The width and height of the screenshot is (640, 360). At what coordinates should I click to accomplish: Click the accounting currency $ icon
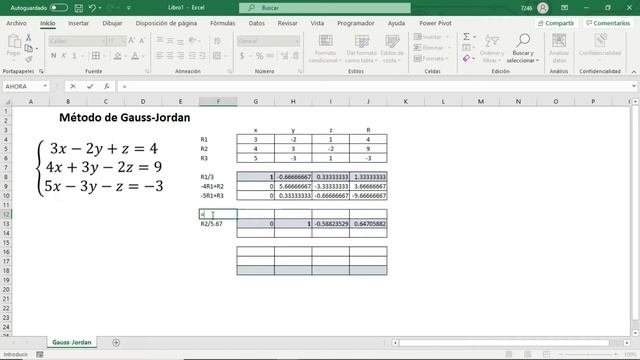tap(242, 56)
